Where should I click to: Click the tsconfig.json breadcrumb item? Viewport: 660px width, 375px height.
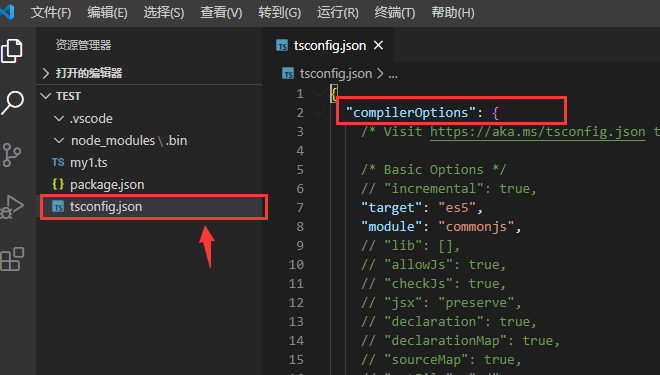pyautogui.click(x=335, y=74)
